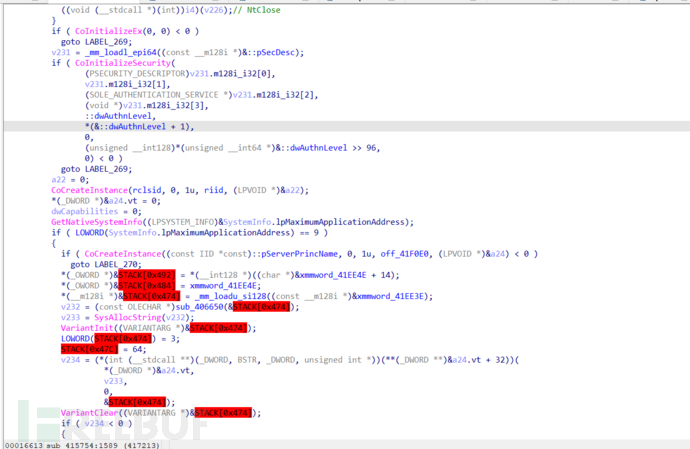
Task: Click the riid argument
Action: point(213,190)
